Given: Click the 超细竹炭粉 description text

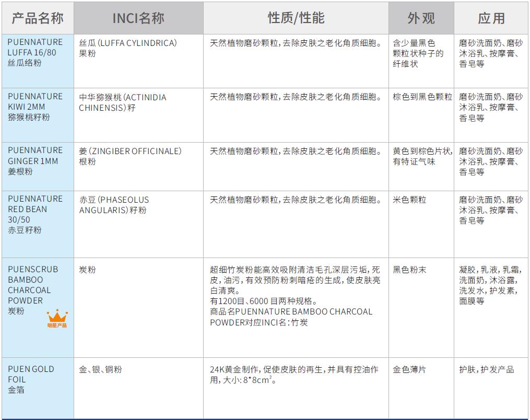Looking at the screenshot, I should pos(295,296).
